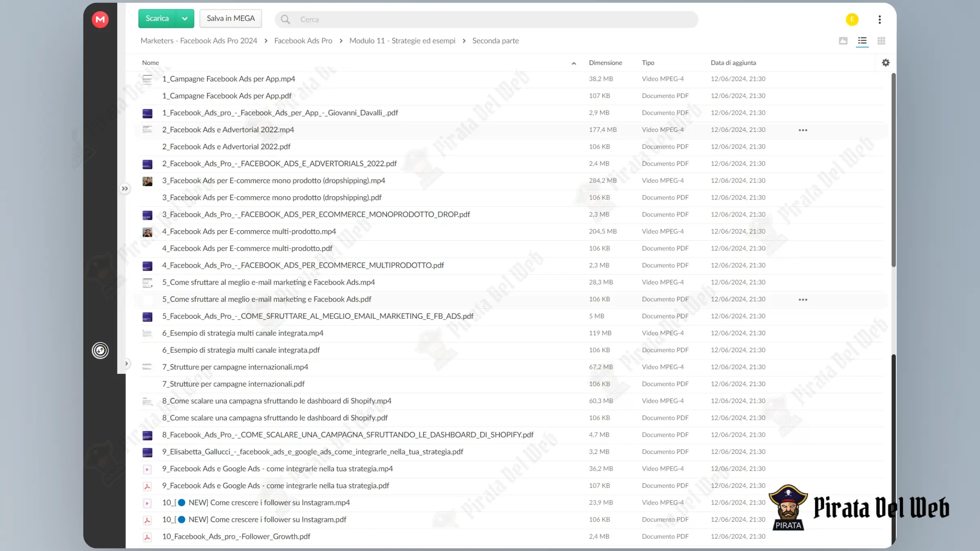Click the magnifier search icon
Image resolution: width=980 pixels, height=551 pixels.
(x=285, y=19)
